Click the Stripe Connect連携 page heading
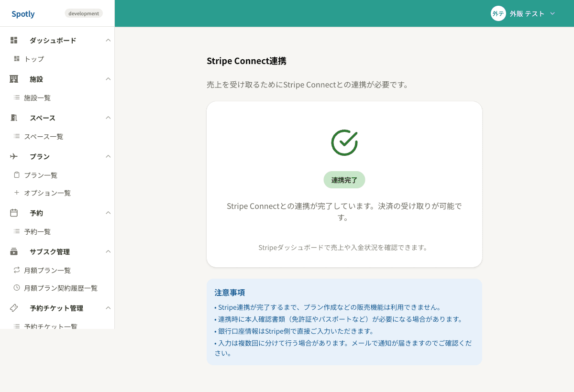Image resolution: width=574 pixels, height=392 pixels. click(246, 61)
